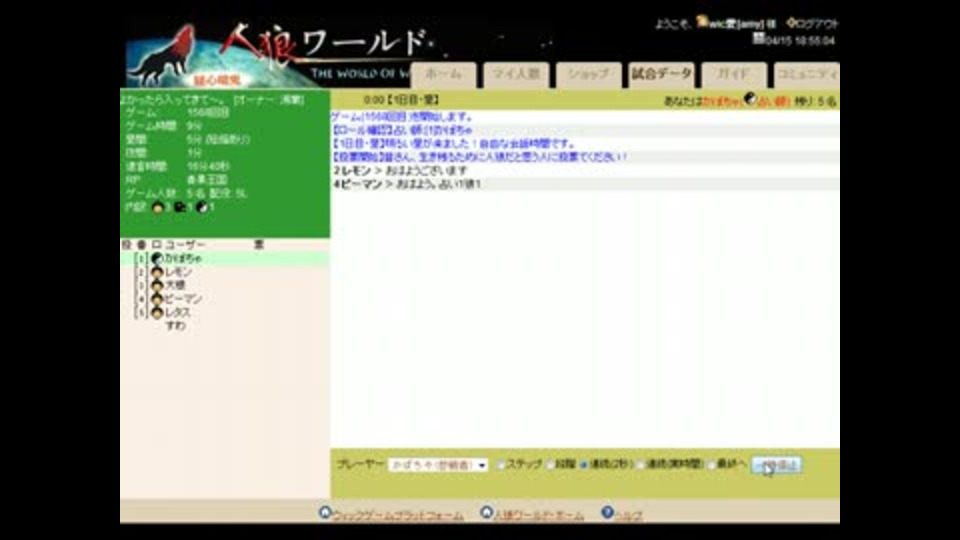This screenshot has width=960, height=540.
Task: Click レモン's face icon in player list
Action: click(x=157, y=272)
